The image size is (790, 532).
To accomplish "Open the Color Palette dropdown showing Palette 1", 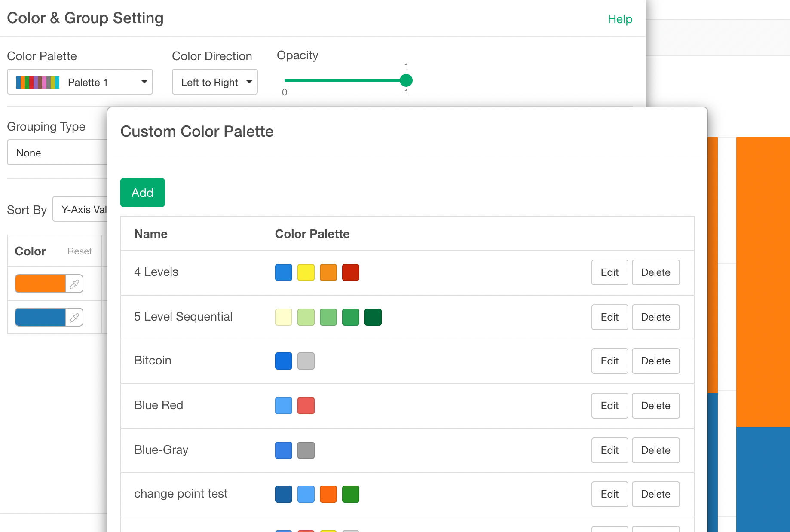I will (x=80, y=82).
